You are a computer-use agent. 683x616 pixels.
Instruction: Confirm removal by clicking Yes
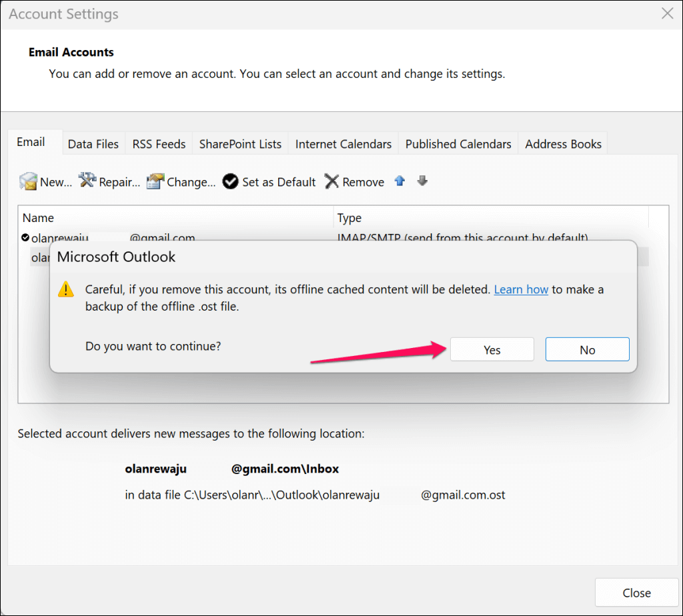tap(492, 349)
